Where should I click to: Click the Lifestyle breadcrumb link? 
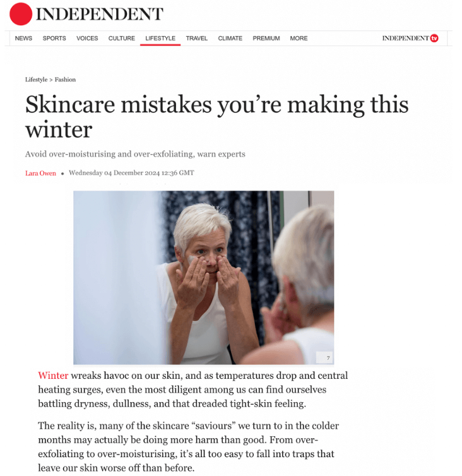coord(37,80)
